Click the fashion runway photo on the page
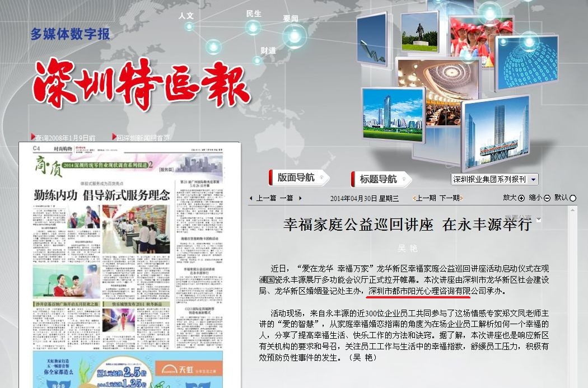This screenshot has height=388, width=588. (119, 320)
